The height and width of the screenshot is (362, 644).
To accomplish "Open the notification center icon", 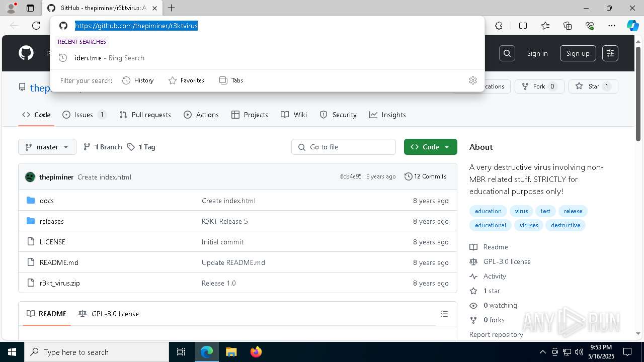I will (627, 352).
